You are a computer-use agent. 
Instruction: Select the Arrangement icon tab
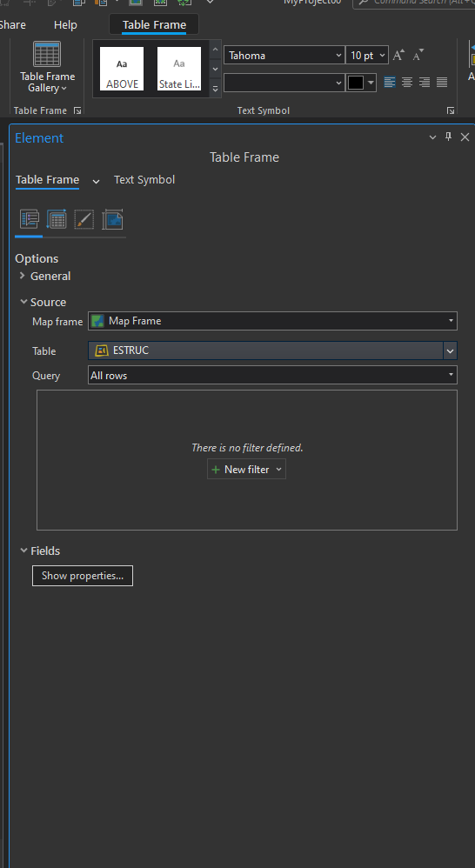(57, 220)
